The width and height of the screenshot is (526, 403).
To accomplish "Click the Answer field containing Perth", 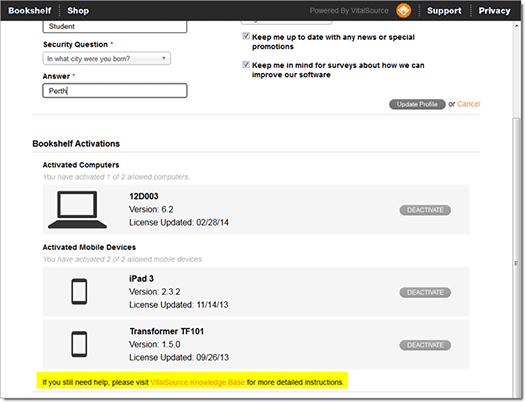I will pos(115,91).
